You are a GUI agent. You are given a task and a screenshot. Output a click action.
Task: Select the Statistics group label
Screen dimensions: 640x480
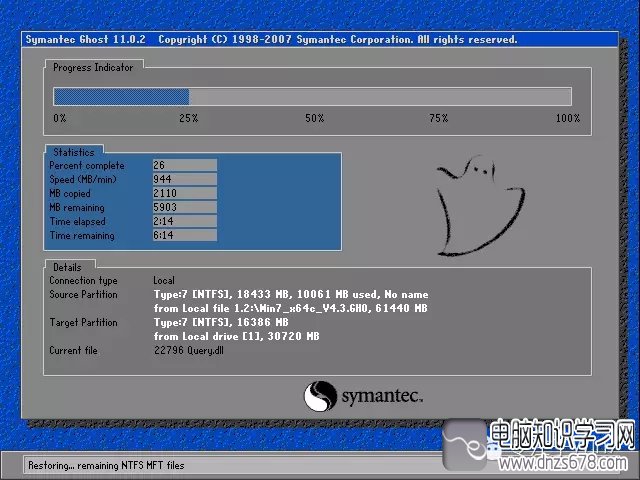[x=74, y=152]
